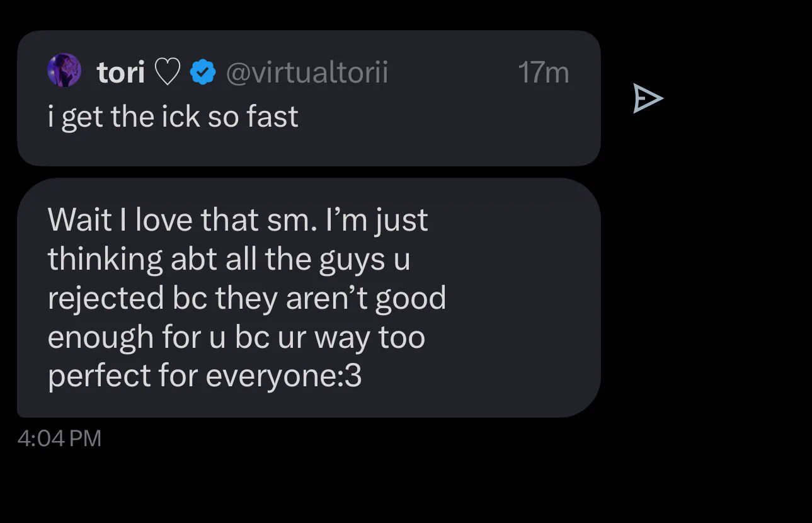Click the "everyone:3" text in message
This screenshot has width=812, height=523.
coord(283,376)
